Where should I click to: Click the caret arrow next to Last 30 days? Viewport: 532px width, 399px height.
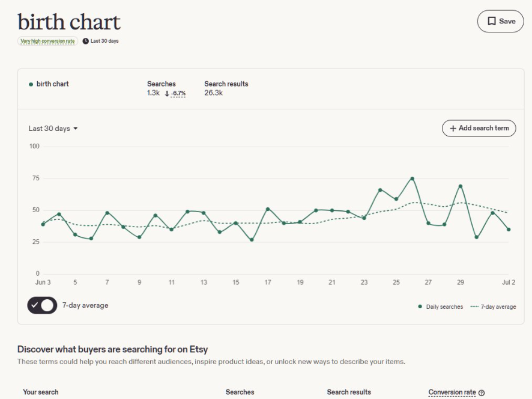pos(75,129)
